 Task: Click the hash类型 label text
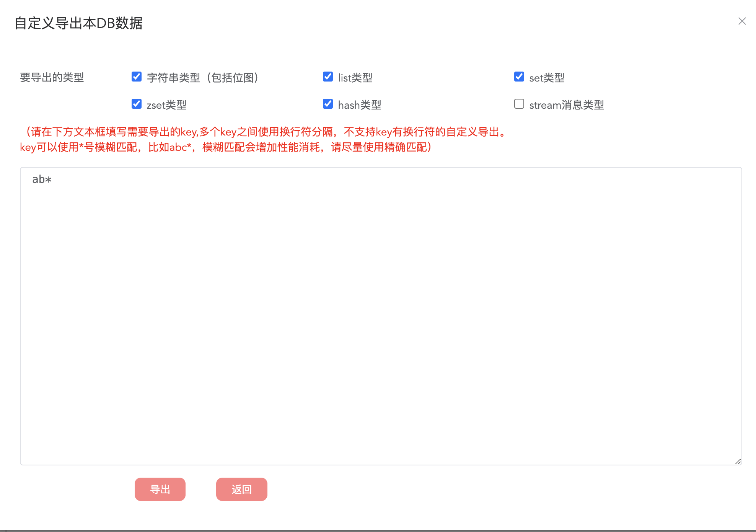tap(360, 105)
